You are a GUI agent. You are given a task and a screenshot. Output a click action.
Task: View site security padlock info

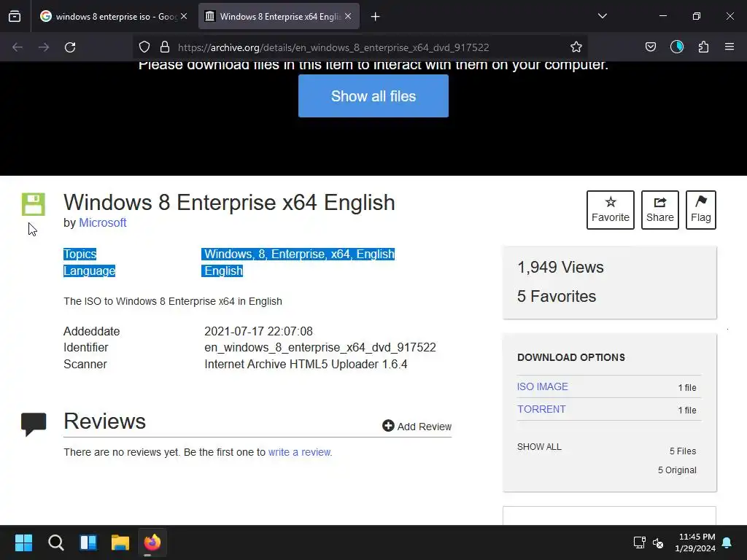165,47
